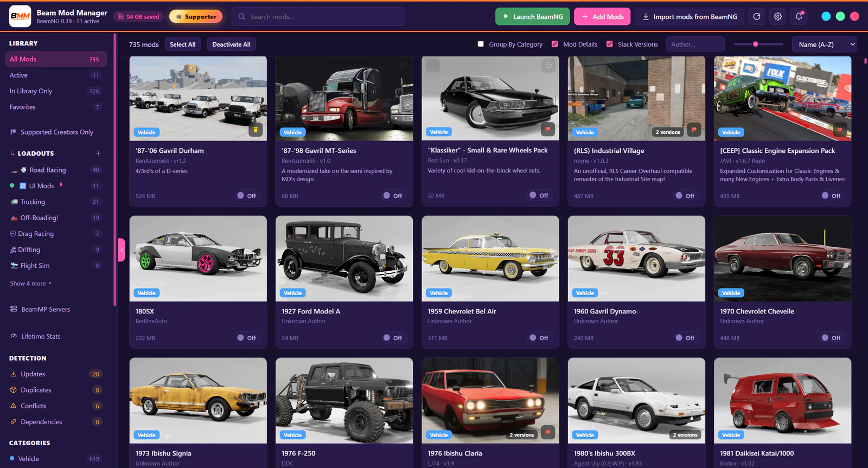The image size is (868, 468).
Task: Click the Patreon icon on Industrial Village card
Action: coord(694,130)
